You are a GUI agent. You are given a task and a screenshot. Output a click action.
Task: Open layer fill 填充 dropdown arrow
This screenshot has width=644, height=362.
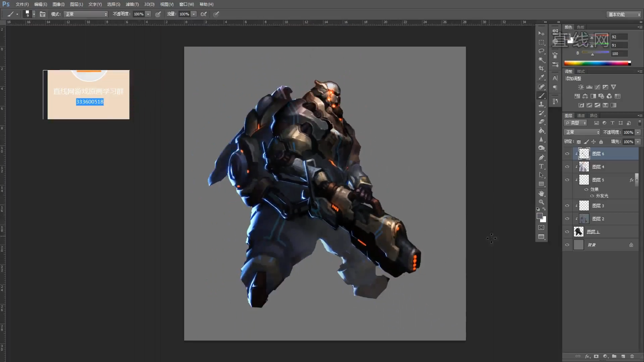click(638, 142)
